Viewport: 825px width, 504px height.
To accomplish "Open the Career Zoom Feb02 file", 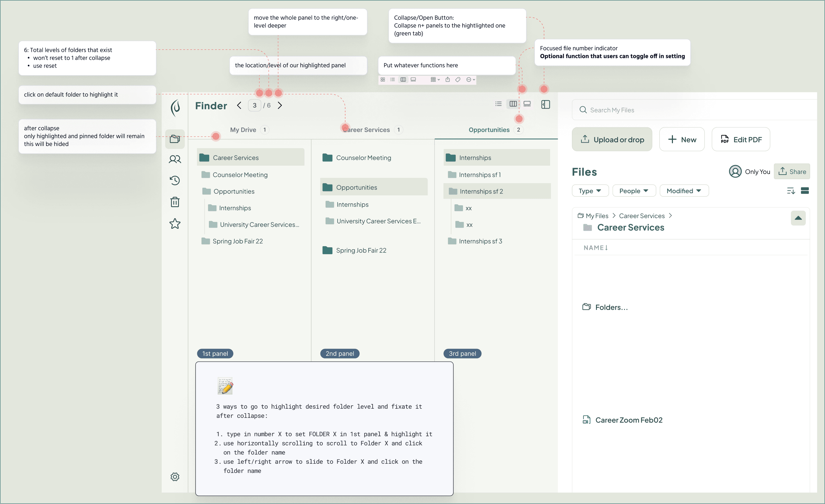I will [x=623, y=420].
